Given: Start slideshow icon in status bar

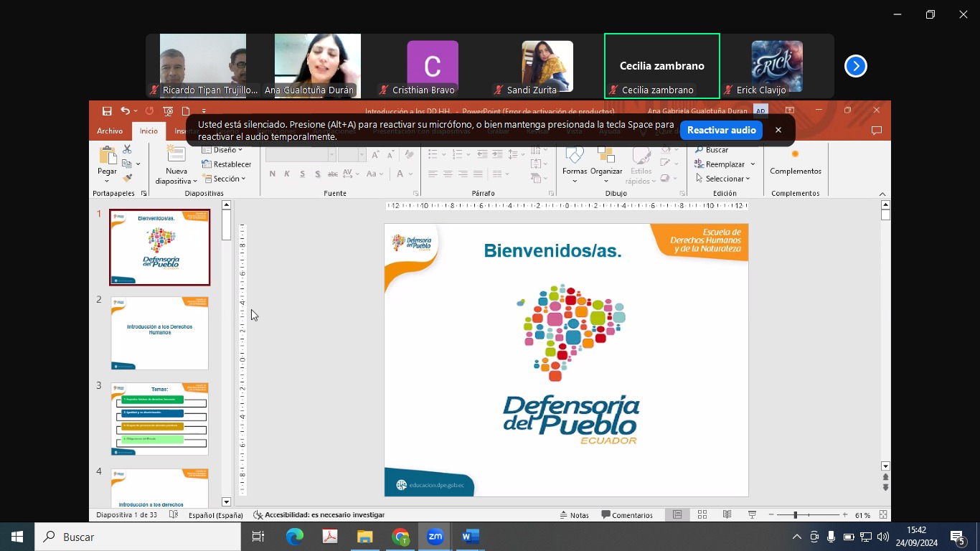Looking at the screenshot, I should click(752, 515).
